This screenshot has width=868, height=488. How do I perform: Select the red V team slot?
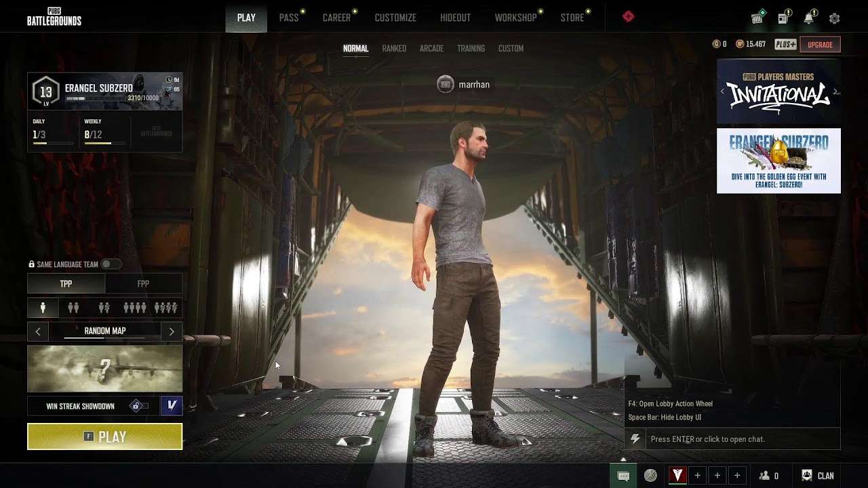coord(677,476)
